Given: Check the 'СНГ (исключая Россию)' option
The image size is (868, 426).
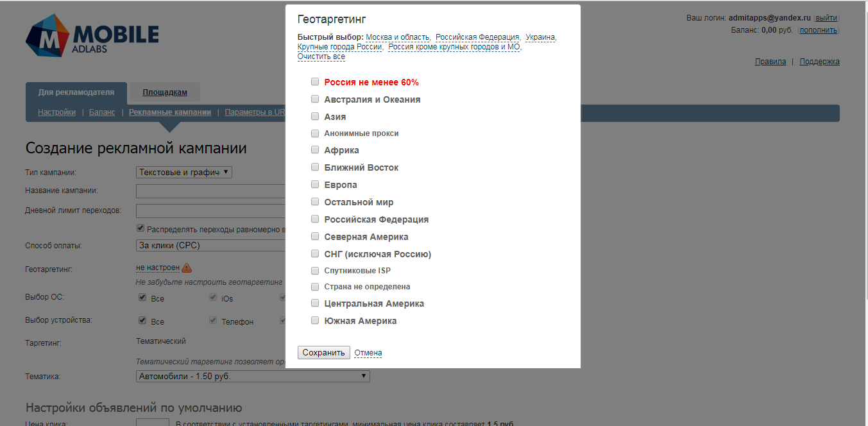Looking at the screenshot, I should (x=315, y=254).
